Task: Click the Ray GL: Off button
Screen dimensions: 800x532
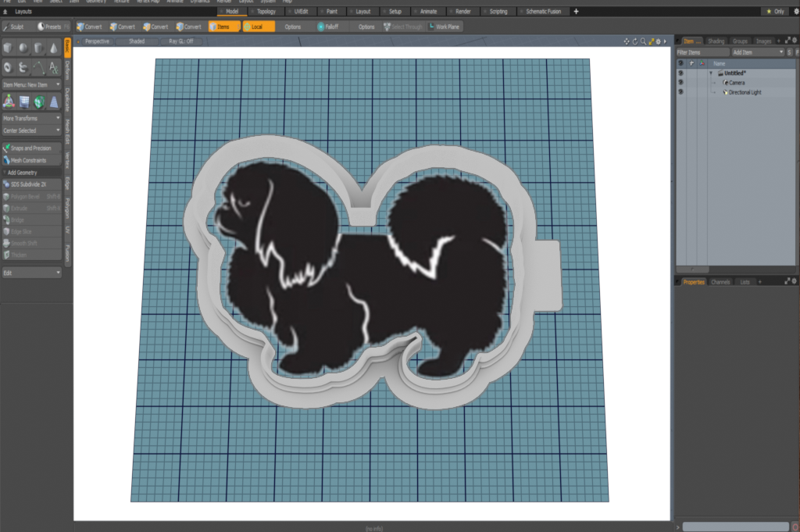Action: pos(181,41)
